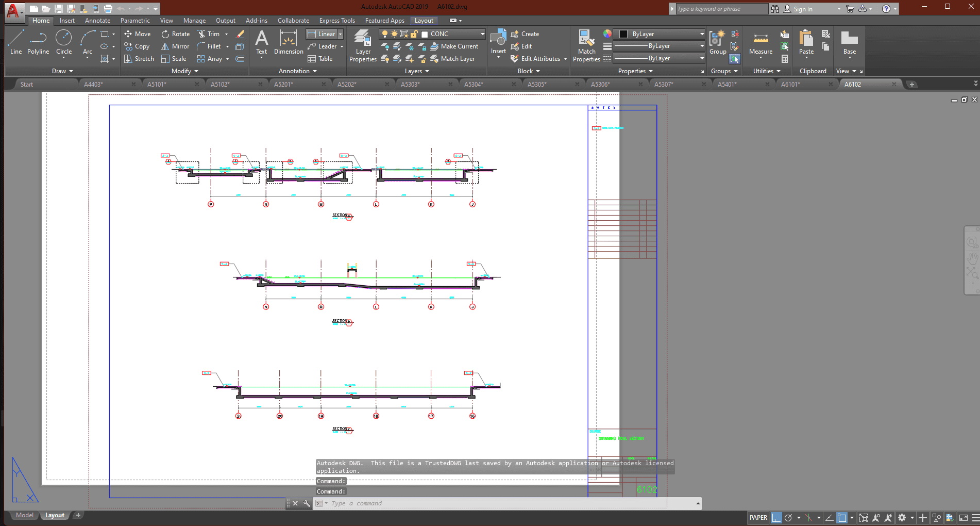
Task: Toggle polar tracking in status bar
Action: 788,518
